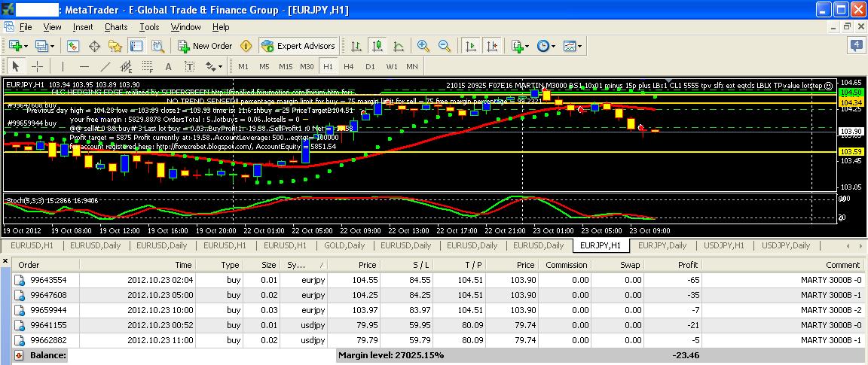Draw a Vertical Line tool
The height and width of the screenshot is (365, 868).
tap(63, 66)
